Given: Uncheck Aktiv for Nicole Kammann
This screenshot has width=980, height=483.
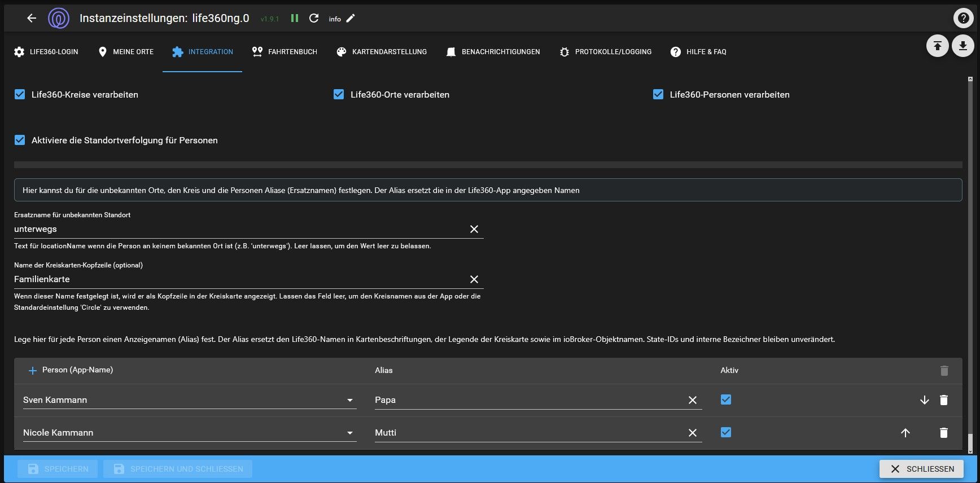Looking at the screenshot, I should (726, 432).
